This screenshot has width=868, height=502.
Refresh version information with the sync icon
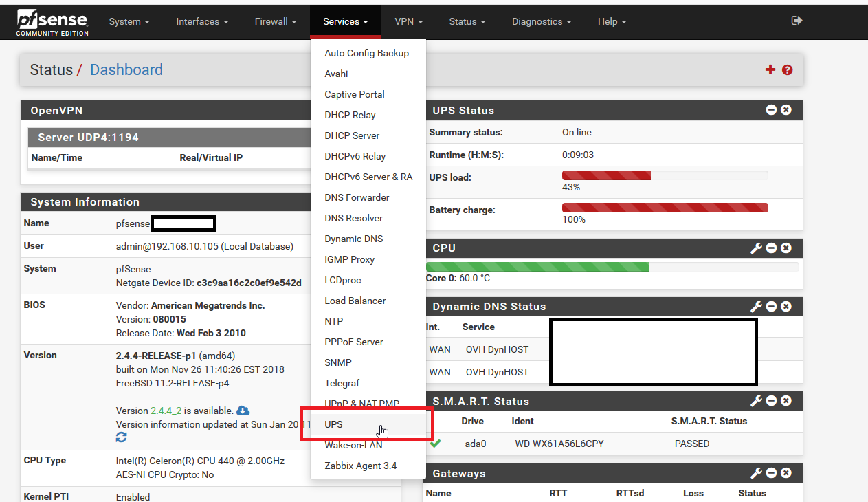pyautogui.click(x=122, y=437)
